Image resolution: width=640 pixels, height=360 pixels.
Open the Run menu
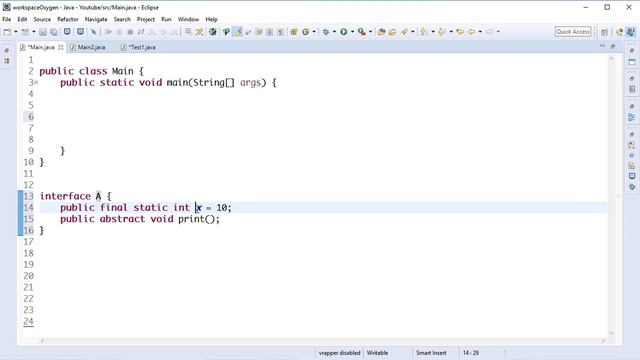(166, 19)
